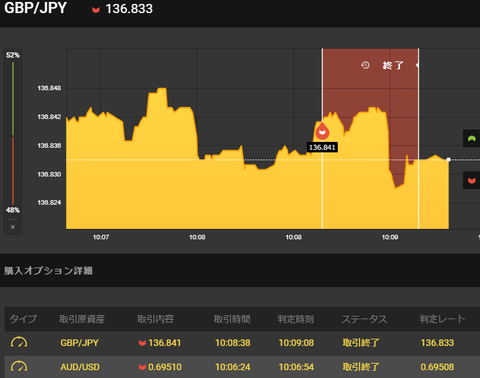
Task: Click the GBP/JPY title at top
Action: tap(35, 8)
